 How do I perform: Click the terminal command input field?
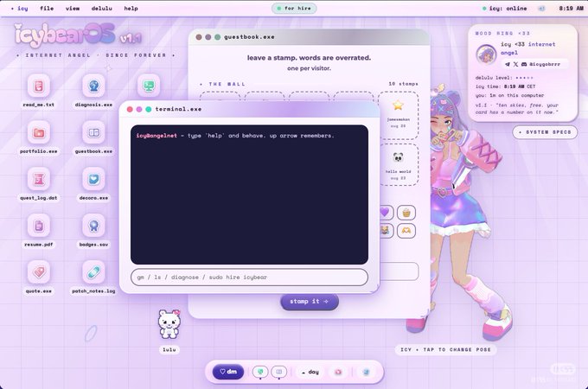(x=249, y=277)
